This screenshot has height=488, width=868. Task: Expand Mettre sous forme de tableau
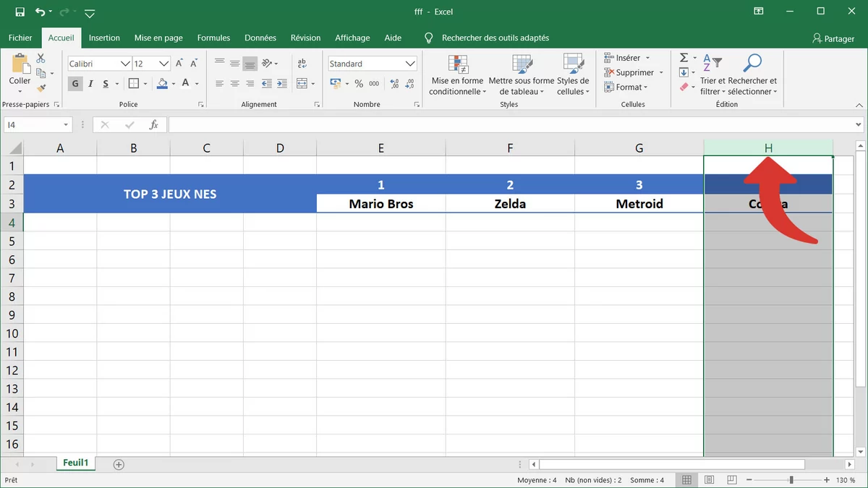click(521, 74)
